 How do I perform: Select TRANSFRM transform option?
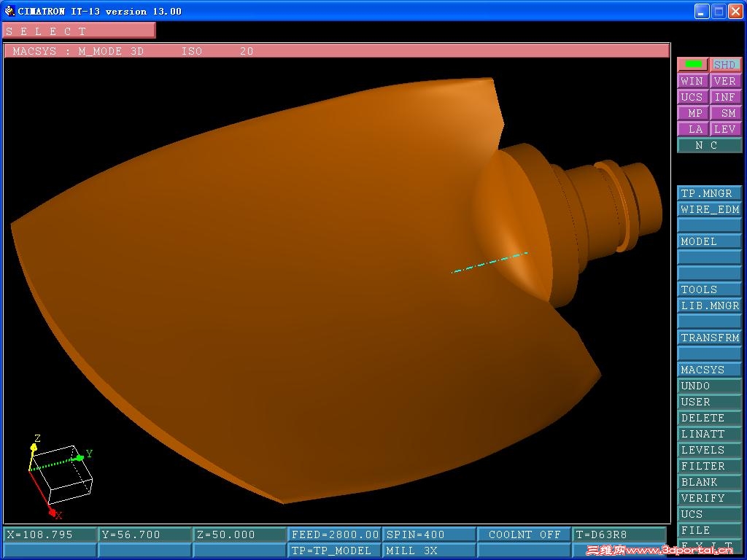coord(709,338)
